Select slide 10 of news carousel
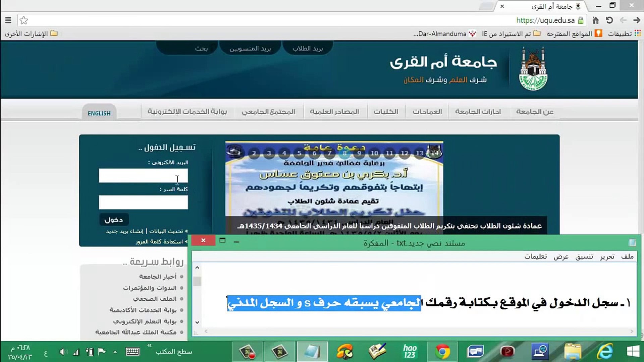This screenshot has height=362, width=644. point(374,153)
